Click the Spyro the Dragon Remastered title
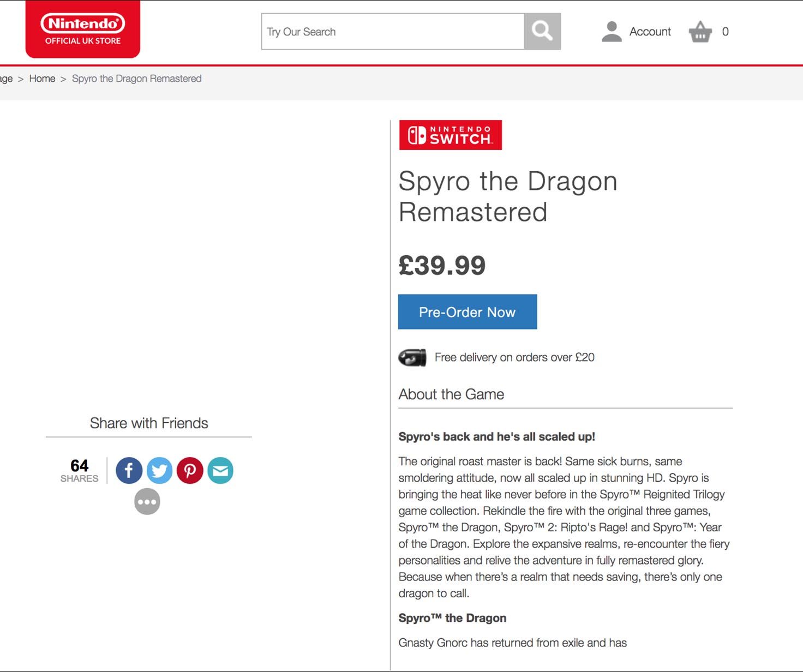 point(508,196)
